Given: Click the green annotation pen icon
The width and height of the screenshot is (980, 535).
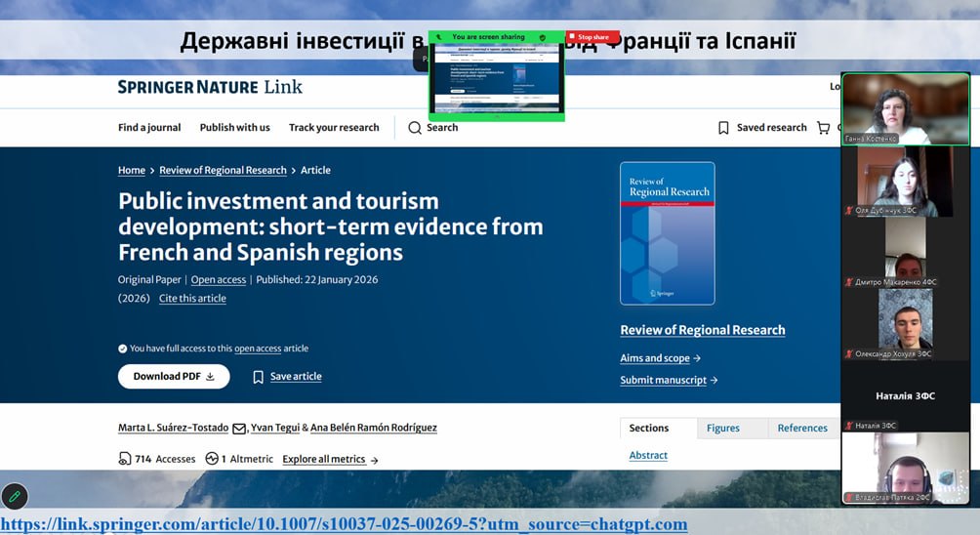Looking at the screenshot, I should [15, 497].
